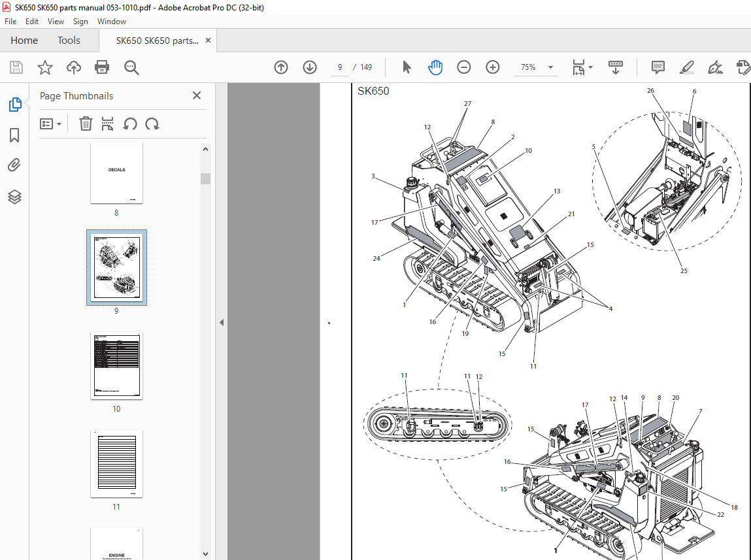This screenshot has width=751, height=560.
Task: Click the Fit page width tool
Action: [578, 67]
